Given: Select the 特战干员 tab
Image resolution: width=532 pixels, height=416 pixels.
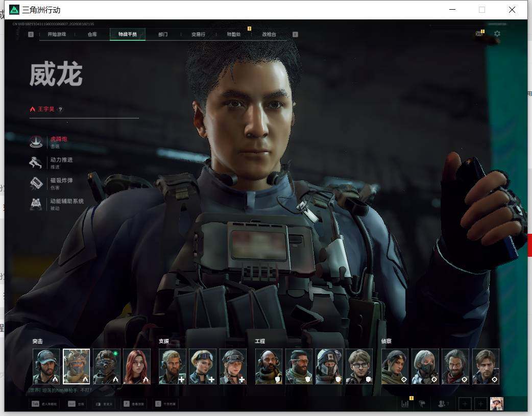Looking at the screenshot, I should tap(128, 34).
